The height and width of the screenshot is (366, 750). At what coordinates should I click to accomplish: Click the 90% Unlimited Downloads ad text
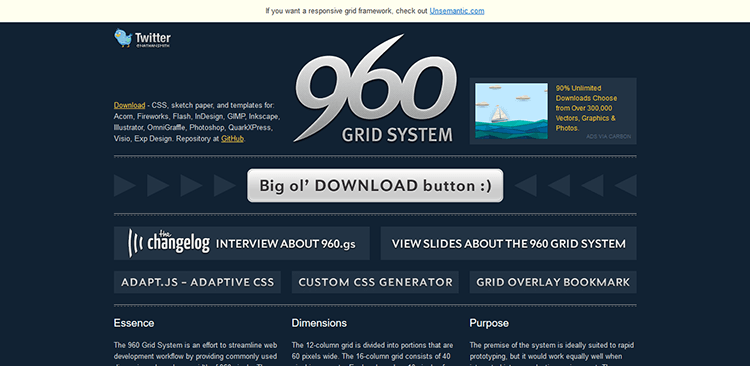[586, 108]
